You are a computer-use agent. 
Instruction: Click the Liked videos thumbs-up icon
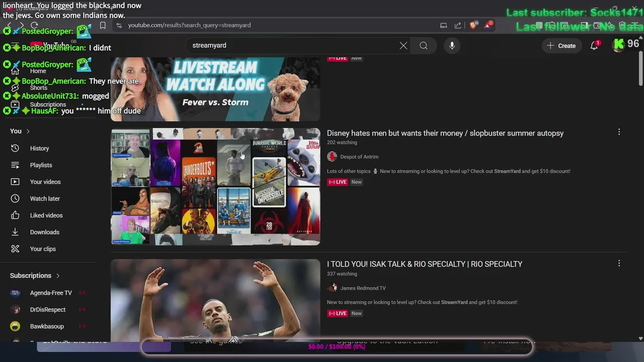point(15,215)
